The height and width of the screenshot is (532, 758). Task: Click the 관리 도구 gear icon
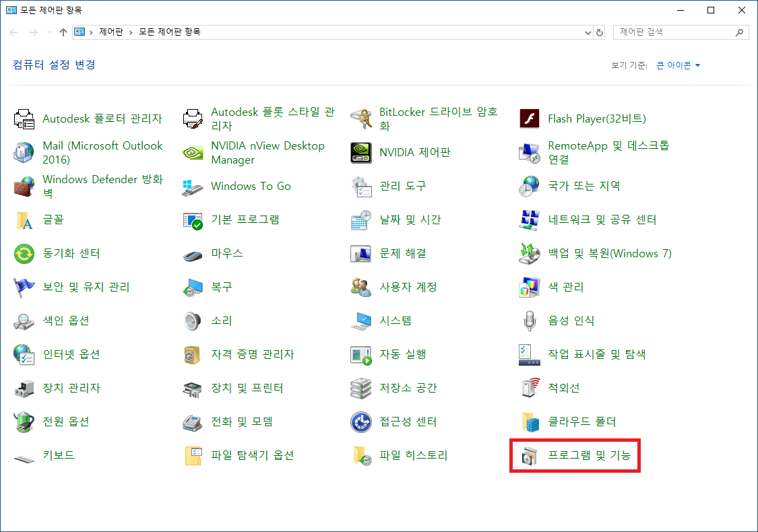(360, 186)
